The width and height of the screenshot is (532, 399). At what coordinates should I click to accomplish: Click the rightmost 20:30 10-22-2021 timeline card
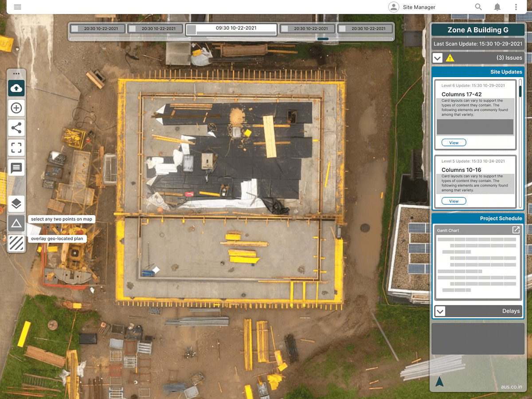365,28
